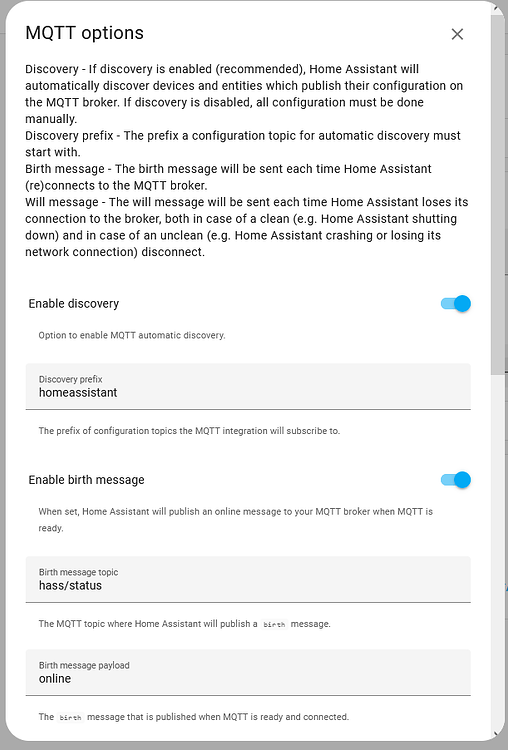The width and height of the screenshot is (508, 750).
Task: Close the MQTT options dialog
Action: click(457, 34)
